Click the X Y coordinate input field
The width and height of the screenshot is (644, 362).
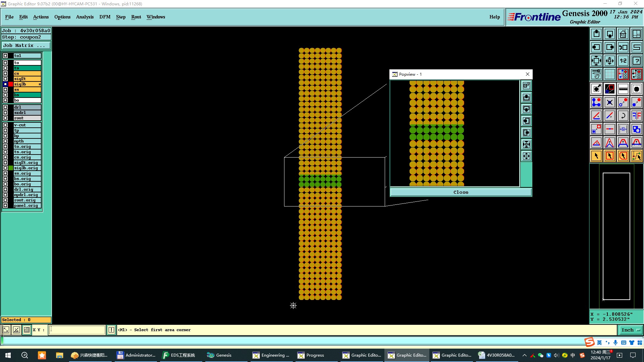pyautogui.click(x=77, y=330)
